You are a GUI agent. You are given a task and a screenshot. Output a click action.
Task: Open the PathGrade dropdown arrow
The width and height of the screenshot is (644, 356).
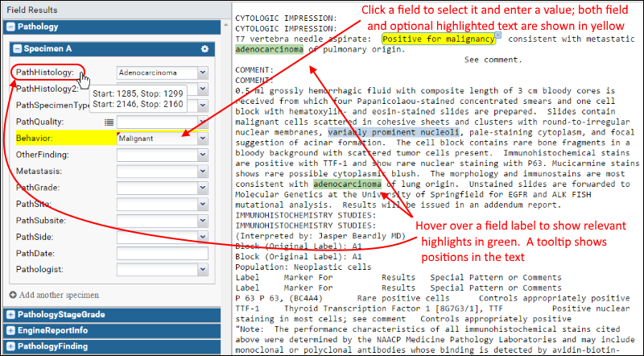click(x=203, y=188)
